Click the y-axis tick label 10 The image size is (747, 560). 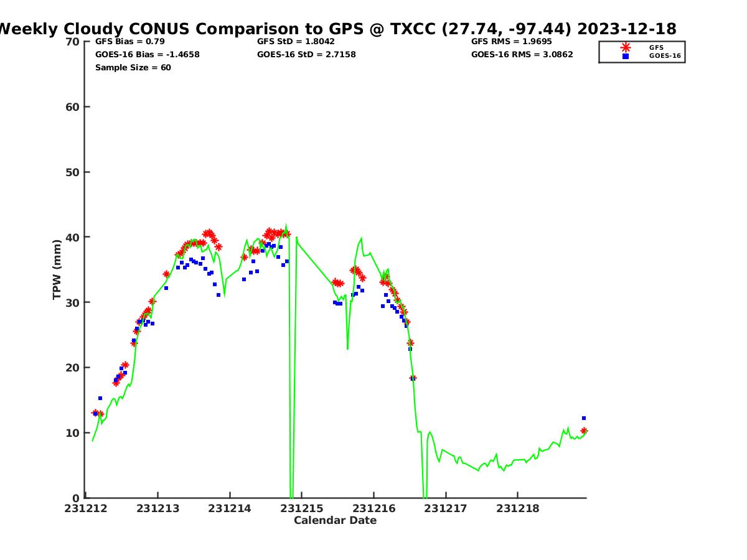73,433
